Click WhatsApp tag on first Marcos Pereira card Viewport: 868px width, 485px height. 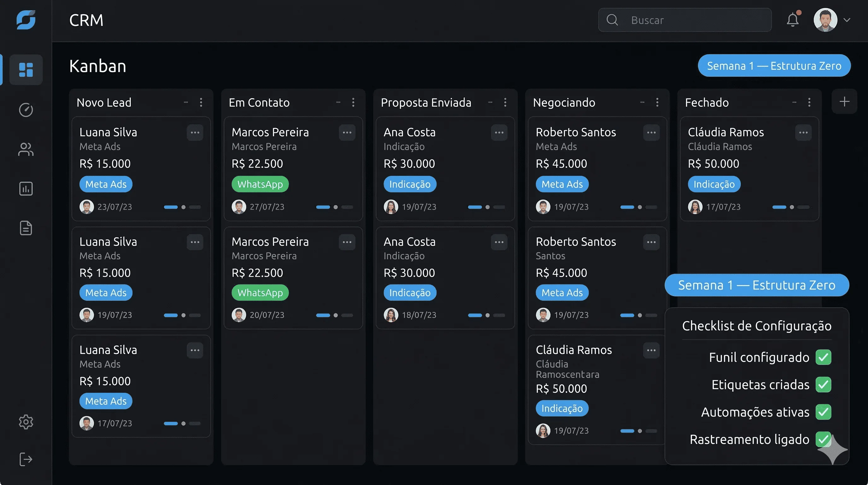(260, 184)
